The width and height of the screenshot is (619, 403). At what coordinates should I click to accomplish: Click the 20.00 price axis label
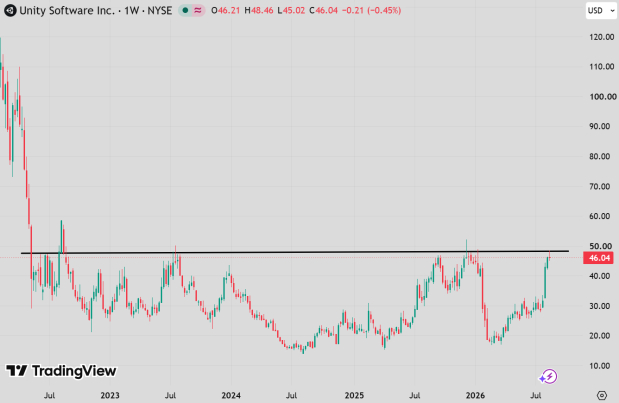tap(599, 336)
